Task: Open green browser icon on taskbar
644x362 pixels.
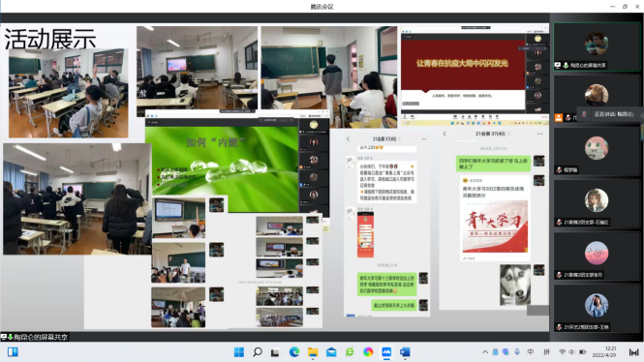Action: (x=350, y=352)
